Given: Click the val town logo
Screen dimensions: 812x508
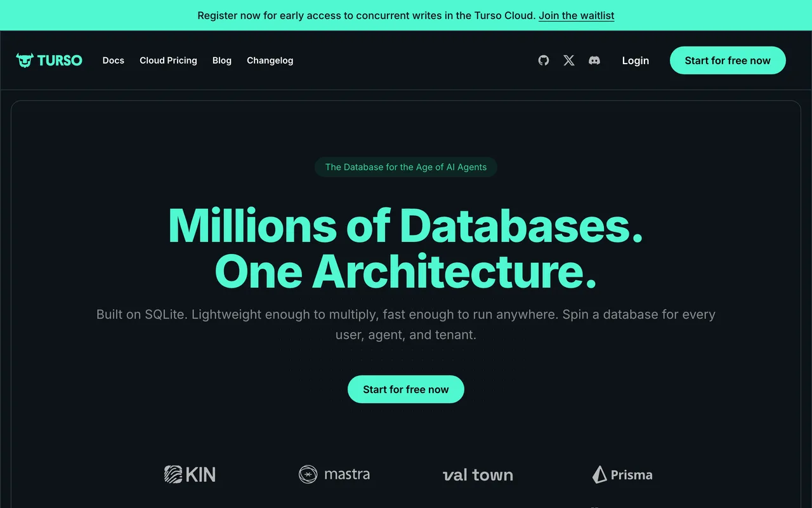Looking at the screenshot, I should coord(478,475).
